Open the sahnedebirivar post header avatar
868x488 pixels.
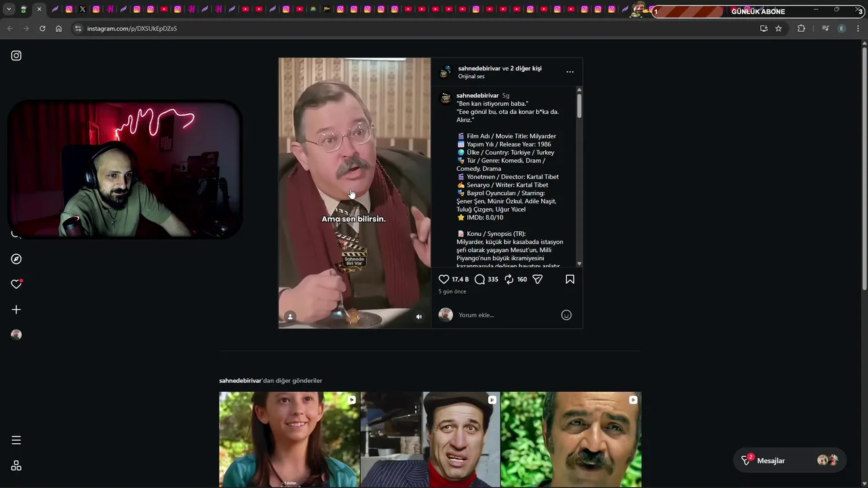[446, 72]
